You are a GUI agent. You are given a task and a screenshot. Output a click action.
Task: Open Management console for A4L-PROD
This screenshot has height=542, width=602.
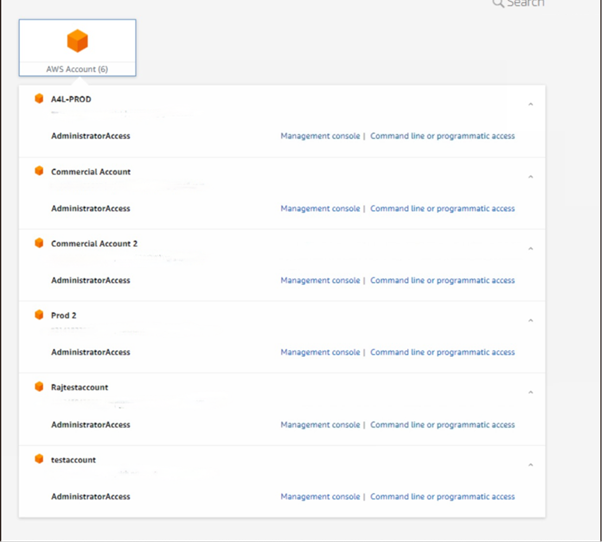click(x=320, y=136)
